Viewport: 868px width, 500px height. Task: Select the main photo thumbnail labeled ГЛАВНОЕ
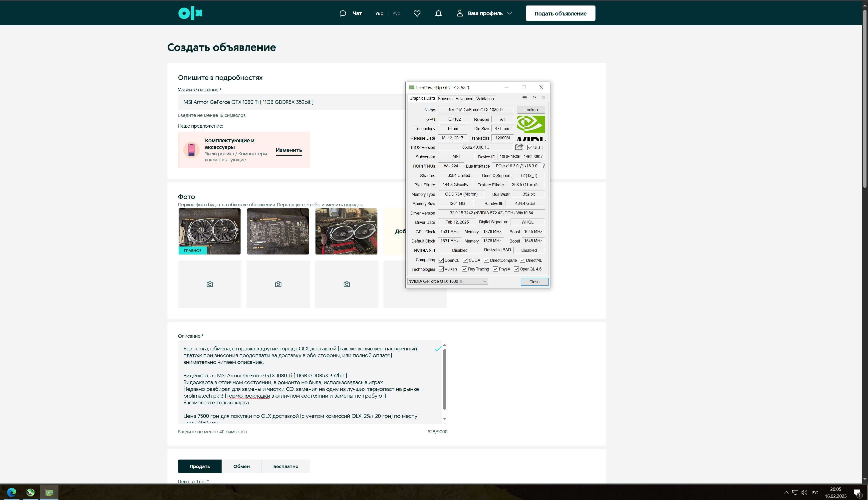(210, 232)
